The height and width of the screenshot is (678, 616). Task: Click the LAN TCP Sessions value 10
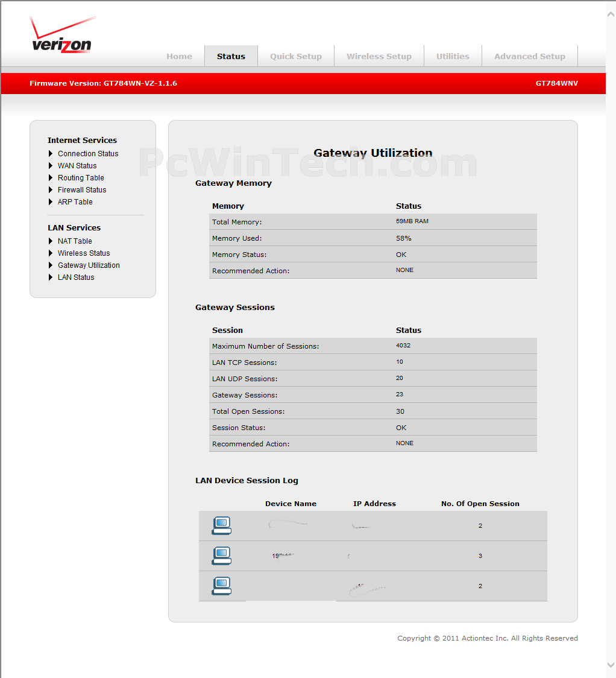coord(400,362)
